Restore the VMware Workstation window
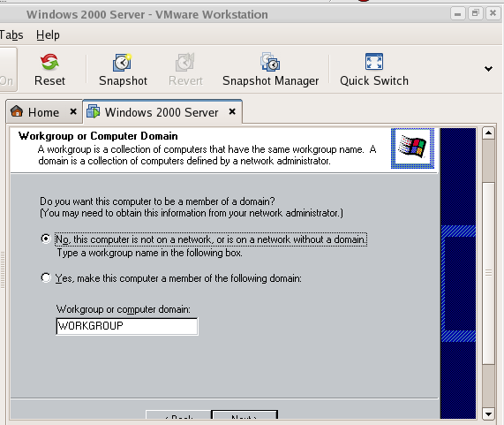This screenshot has height=425, width=504. tap(475, 13)
